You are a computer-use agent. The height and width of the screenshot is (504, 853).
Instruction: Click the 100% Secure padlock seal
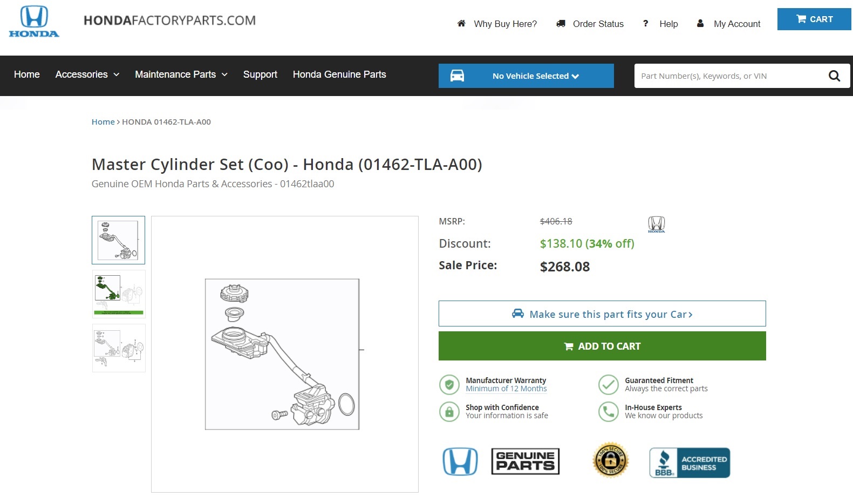(610, 461)
